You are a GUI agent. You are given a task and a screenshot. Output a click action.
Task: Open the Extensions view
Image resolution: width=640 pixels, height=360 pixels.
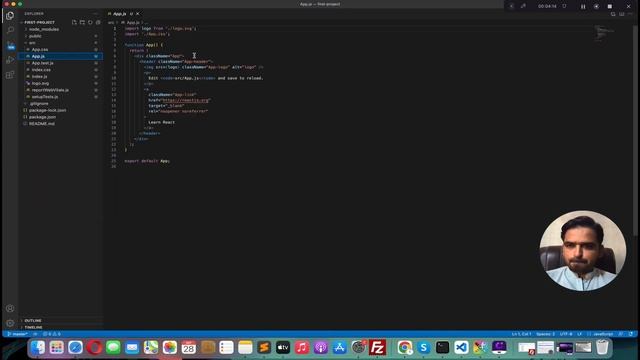click(10, 75)
